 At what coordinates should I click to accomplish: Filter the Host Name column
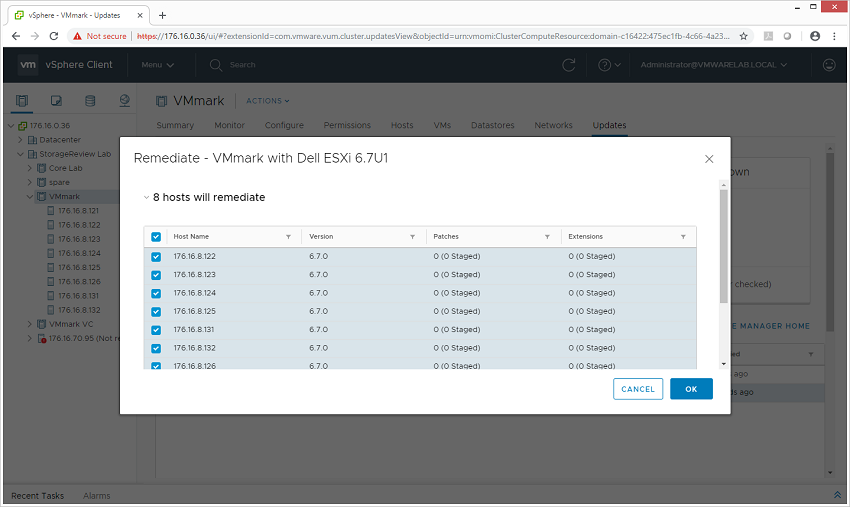pos(288,237)
